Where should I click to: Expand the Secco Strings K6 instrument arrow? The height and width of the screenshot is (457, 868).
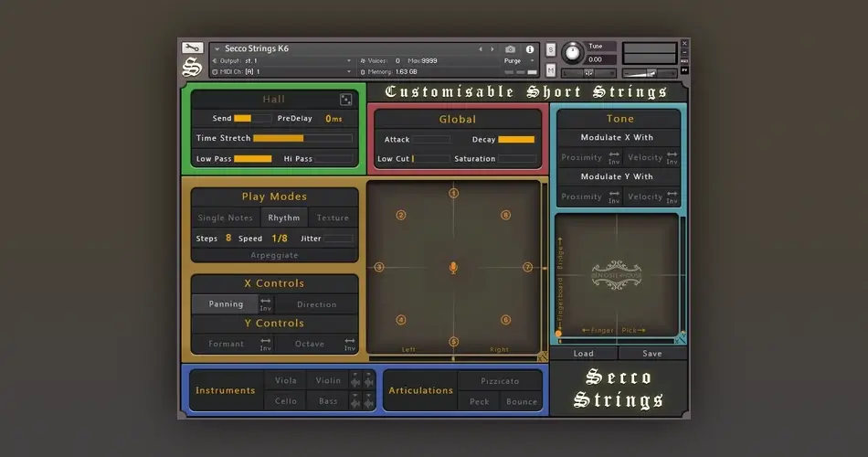pyautogui.click(x=217, y=48)
